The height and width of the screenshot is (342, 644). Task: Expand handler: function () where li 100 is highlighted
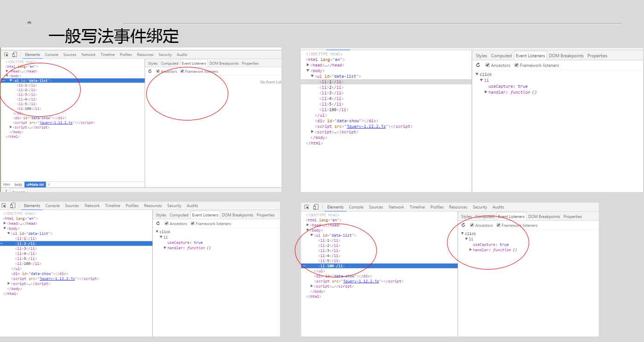[471, 250]
